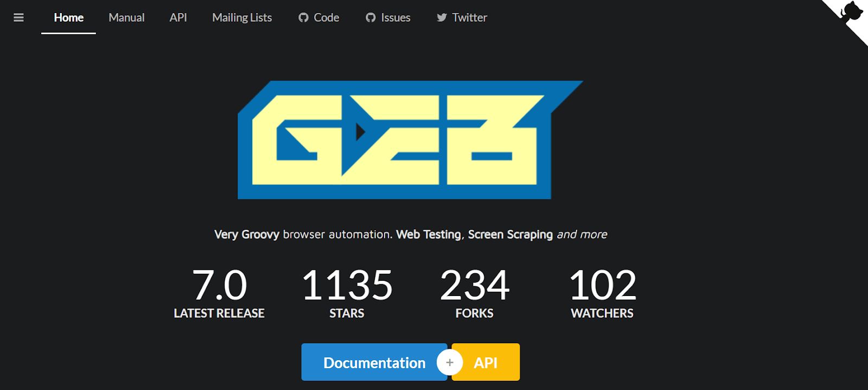This screenshot has height=390, width=868.
Task: Open the hamburger sidebar menu icon
Action: click(x=18, y=17)
